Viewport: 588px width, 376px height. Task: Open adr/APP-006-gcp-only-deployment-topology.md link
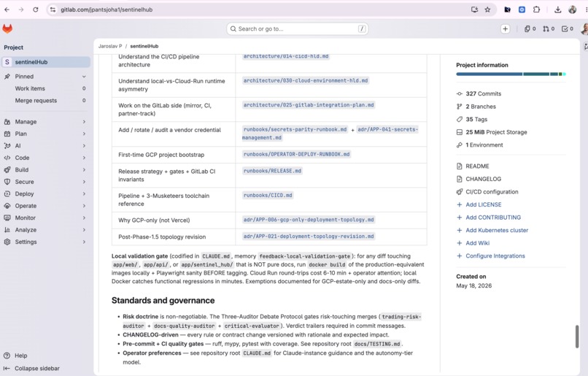click(309, 220)
